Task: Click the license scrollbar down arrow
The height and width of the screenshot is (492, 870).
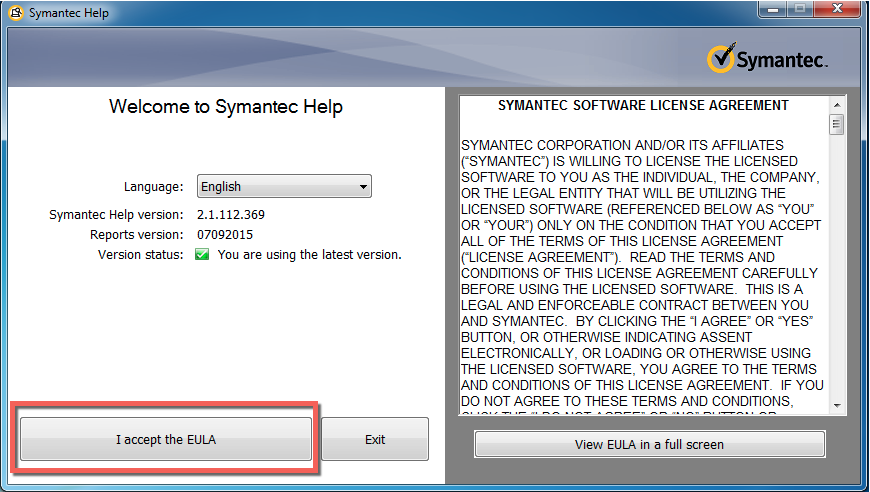Action: point(837,405)
